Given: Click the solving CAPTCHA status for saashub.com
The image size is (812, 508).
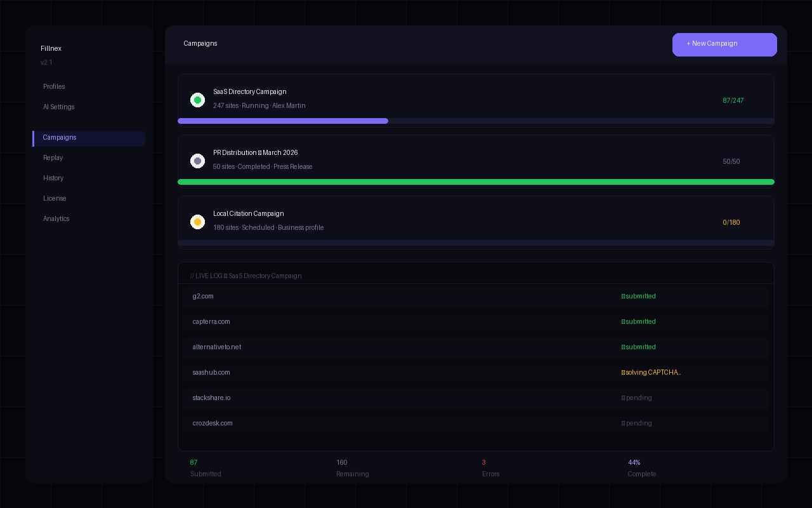Looking at the screenshot, I should click(x=652, y=373).
